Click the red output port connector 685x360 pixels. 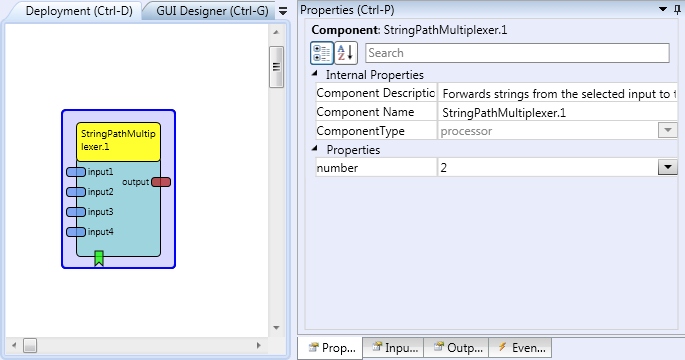pos(161,182)
